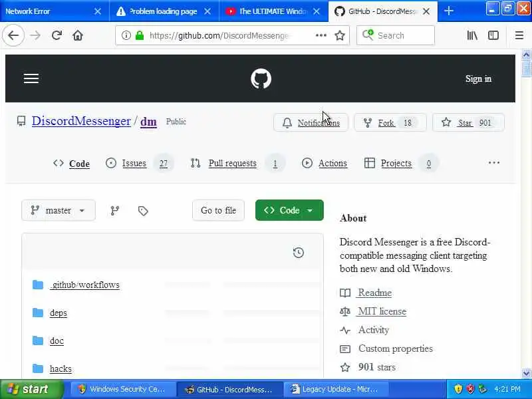Open the Firefox hamburger menu
The width and height of the screenshot is (532, 399).
pyautogui.click(x=519, y=35)
